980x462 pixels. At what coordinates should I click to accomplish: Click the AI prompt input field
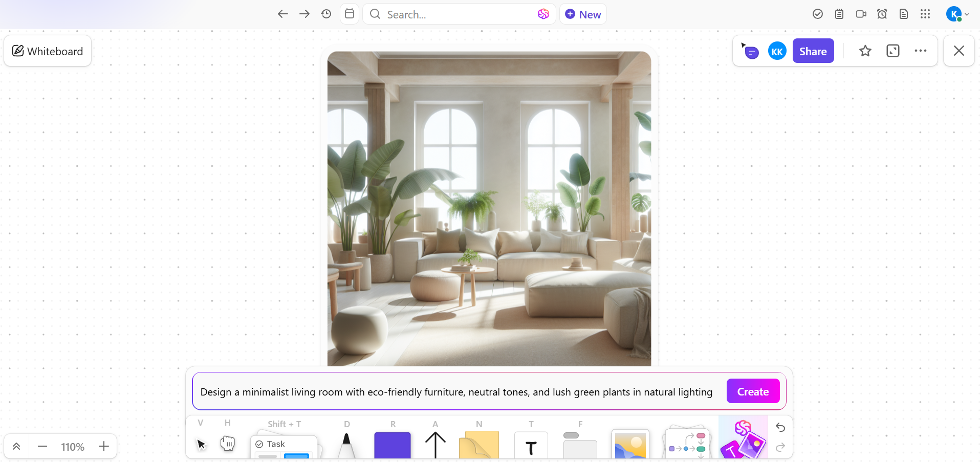point(456,392)
